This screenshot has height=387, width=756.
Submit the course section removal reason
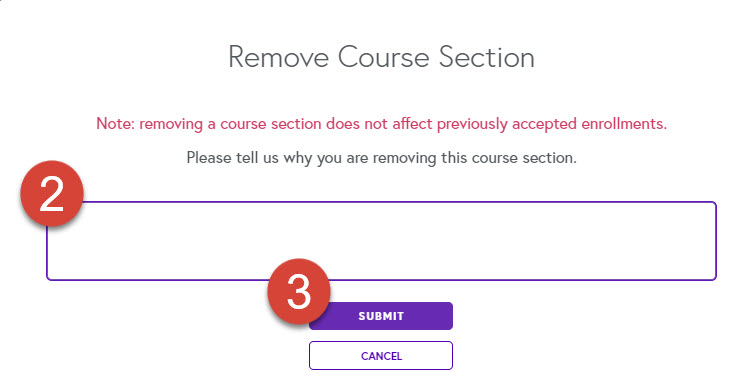tap(381, 316)
